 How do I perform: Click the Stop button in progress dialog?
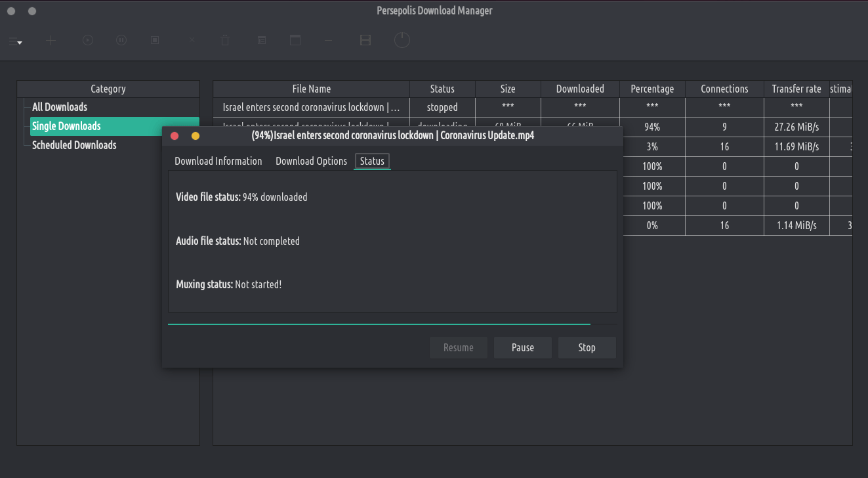point(587,348)
